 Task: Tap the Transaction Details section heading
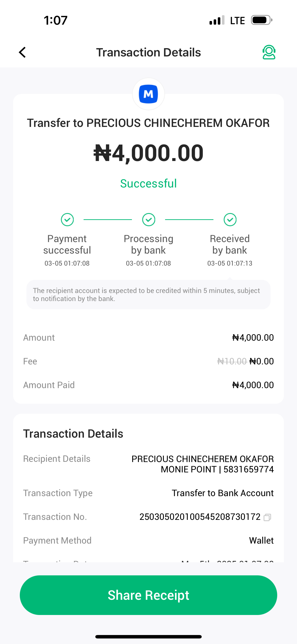[x=73, y=434]
